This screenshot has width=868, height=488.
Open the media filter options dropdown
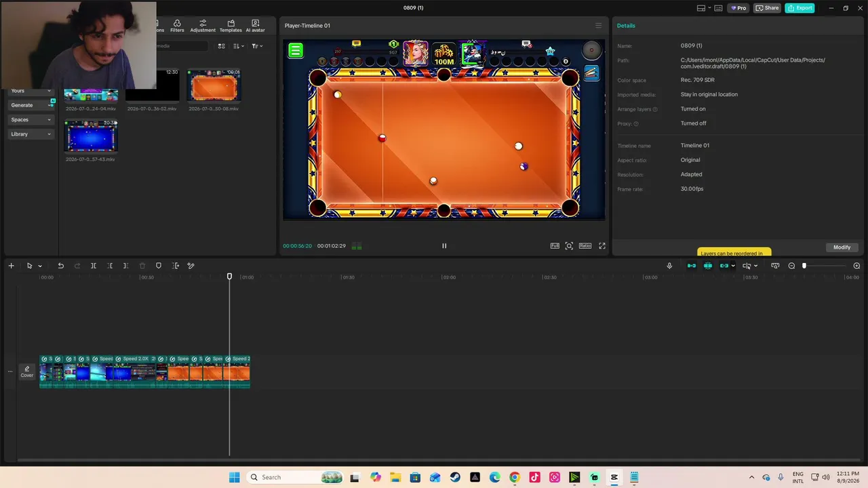point(257,46)
